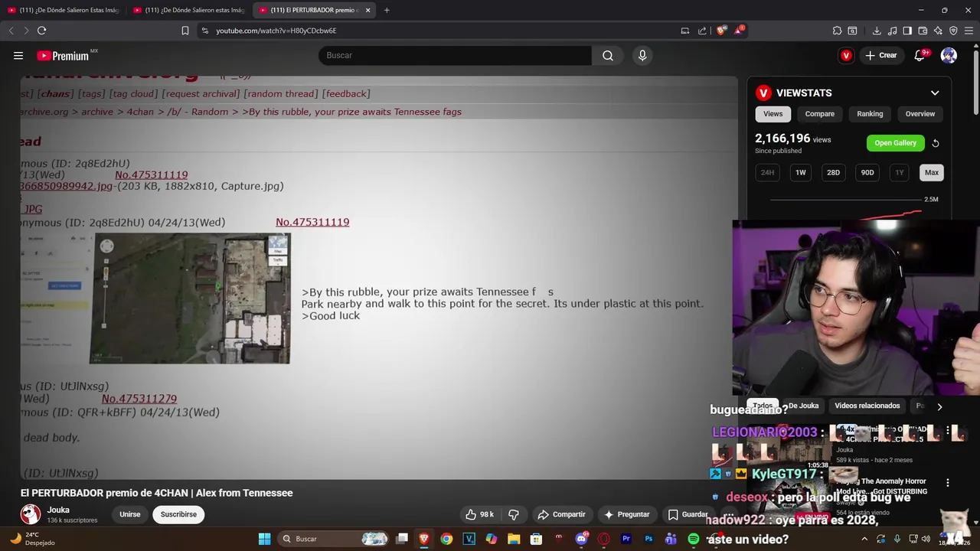
Task: Select the Max time range
Action: 931,173
